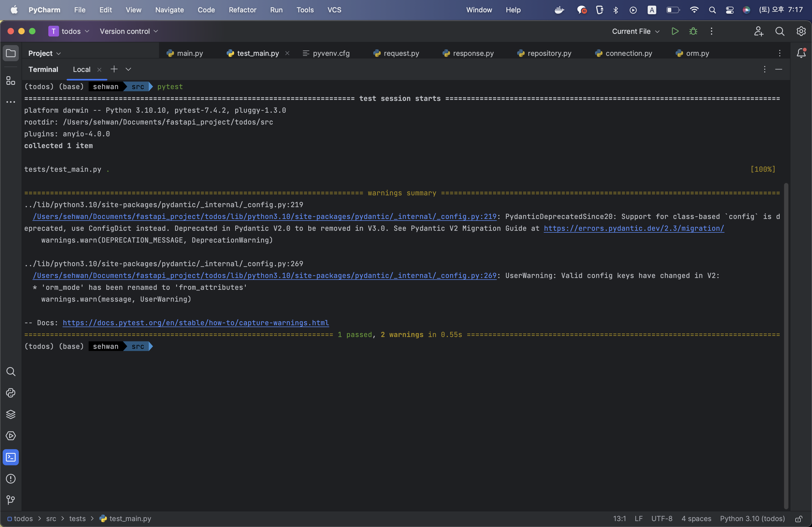812x527 pixels.
Task: Click test_main.py breadcrumb in status bar
Action: point(125,518)
